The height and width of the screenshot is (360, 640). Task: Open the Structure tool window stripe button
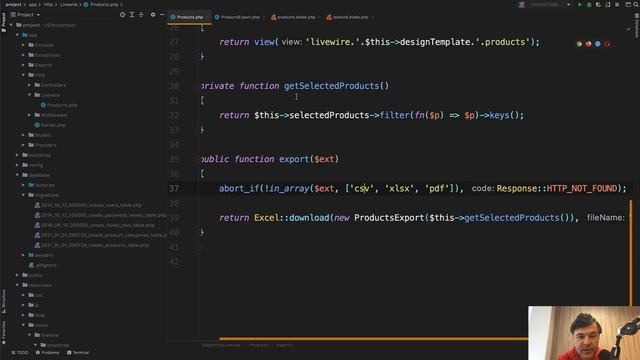[4, 301]
